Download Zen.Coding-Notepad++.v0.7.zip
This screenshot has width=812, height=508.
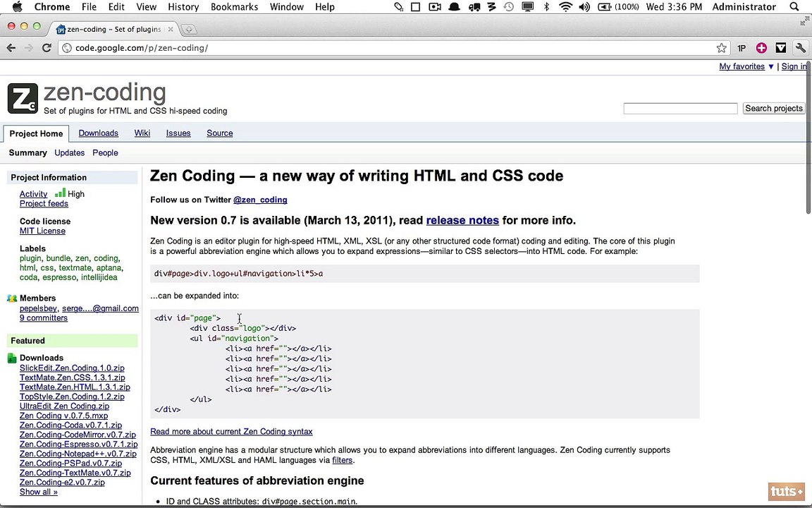pos(78,454)
